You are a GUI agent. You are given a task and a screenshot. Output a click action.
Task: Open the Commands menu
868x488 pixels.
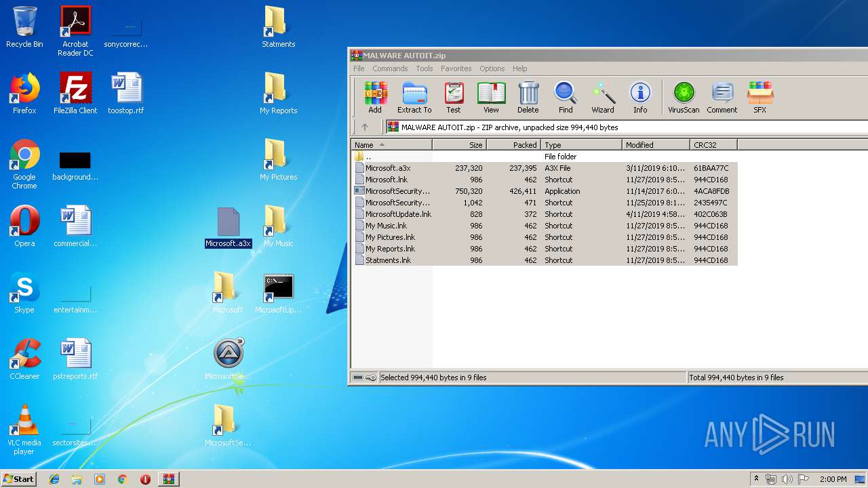click(390, 68)
